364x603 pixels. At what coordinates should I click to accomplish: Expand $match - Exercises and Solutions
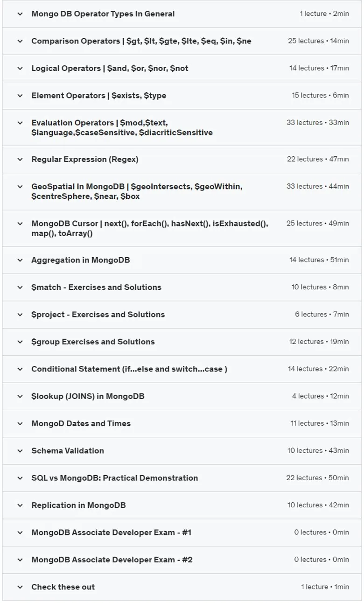point(182,287)
